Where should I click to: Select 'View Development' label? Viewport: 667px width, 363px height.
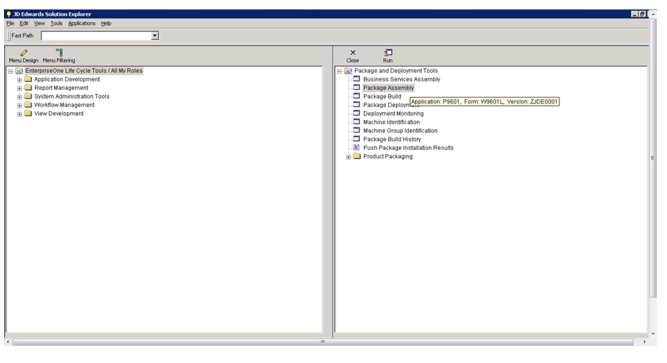point(59,114)
